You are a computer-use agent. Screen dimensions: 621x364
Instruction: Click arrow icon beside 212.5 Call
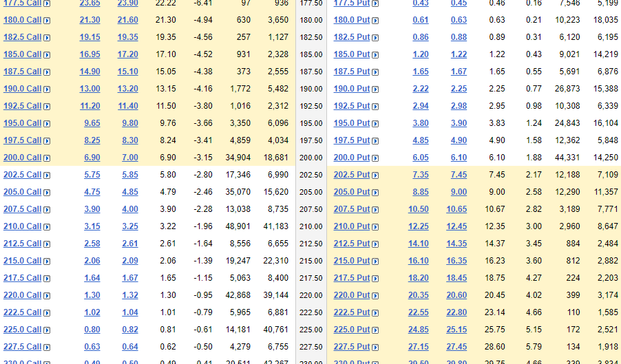pyautogui.click(x=47, y=244)
